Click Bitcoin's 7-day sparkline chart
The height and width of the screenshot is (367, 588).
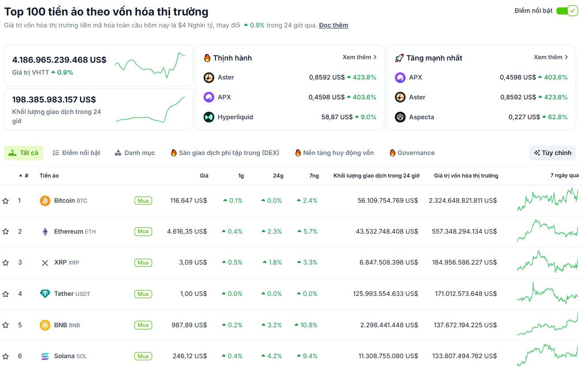547,200
